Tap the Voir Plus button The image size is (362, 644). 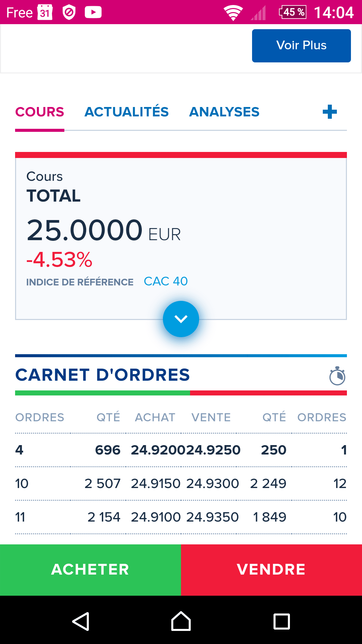click(301, 46)
